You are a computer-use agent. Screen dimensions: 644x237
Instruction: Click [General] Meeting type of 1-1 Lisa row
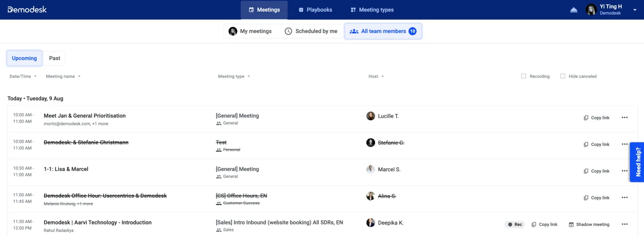point(237,169)
